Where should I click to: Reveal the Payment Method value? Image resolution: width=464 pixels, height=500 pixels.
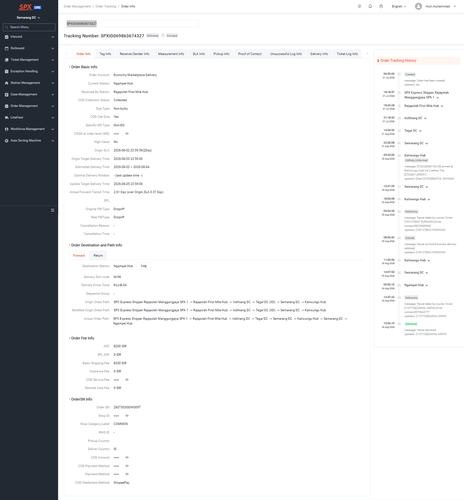[127, 474]
